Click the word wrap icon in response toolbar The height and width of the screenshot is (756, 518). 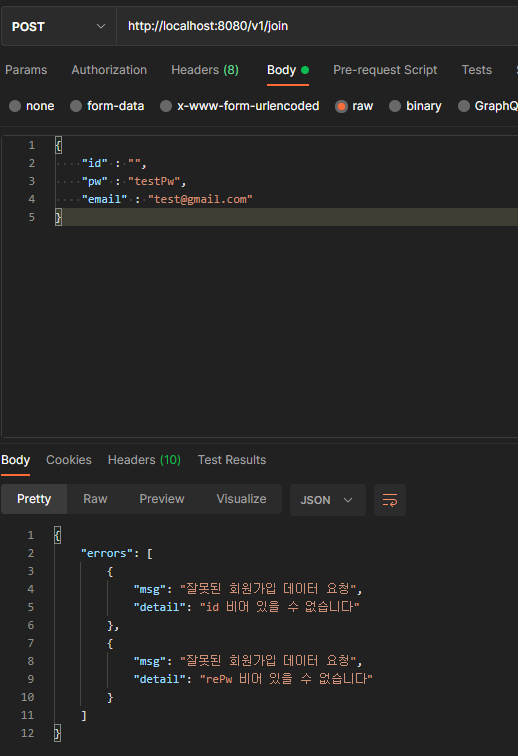click(x=390, y=500)
